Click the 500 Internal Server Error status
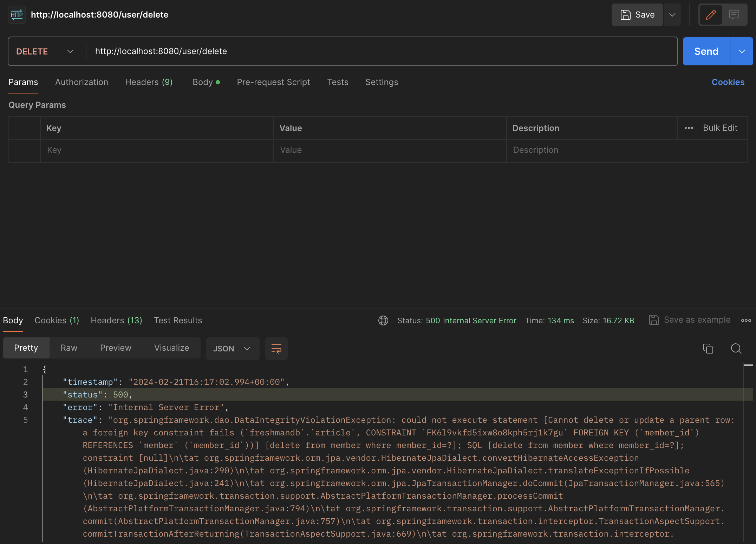The image size is (756, 544). click(471, 320)
